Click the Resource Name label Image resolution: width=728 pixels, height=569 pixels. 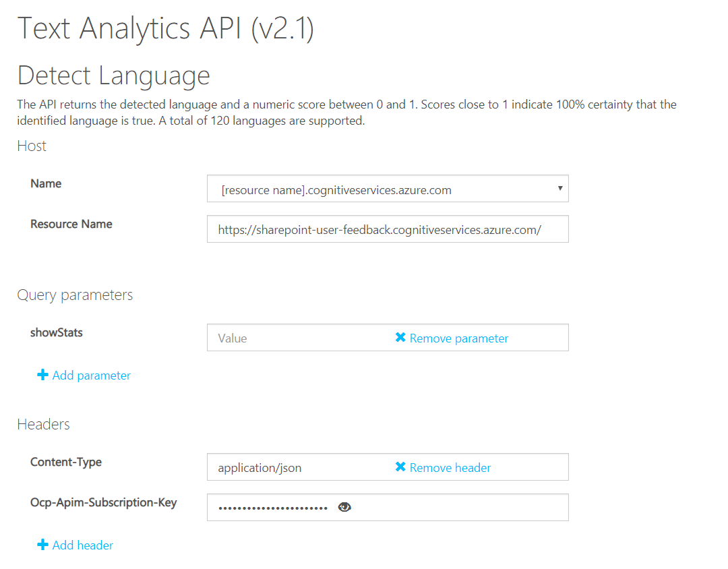71,224
